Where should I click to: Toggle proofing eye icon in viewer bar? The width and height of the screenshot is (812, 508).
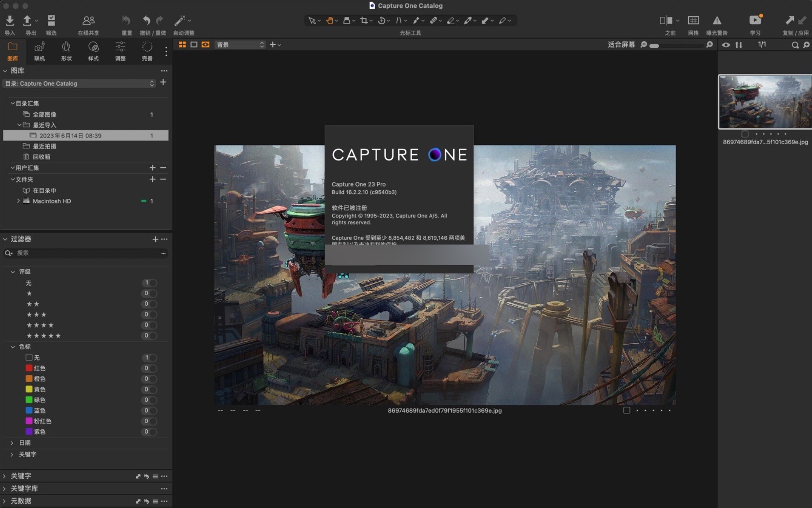[205, 44]
